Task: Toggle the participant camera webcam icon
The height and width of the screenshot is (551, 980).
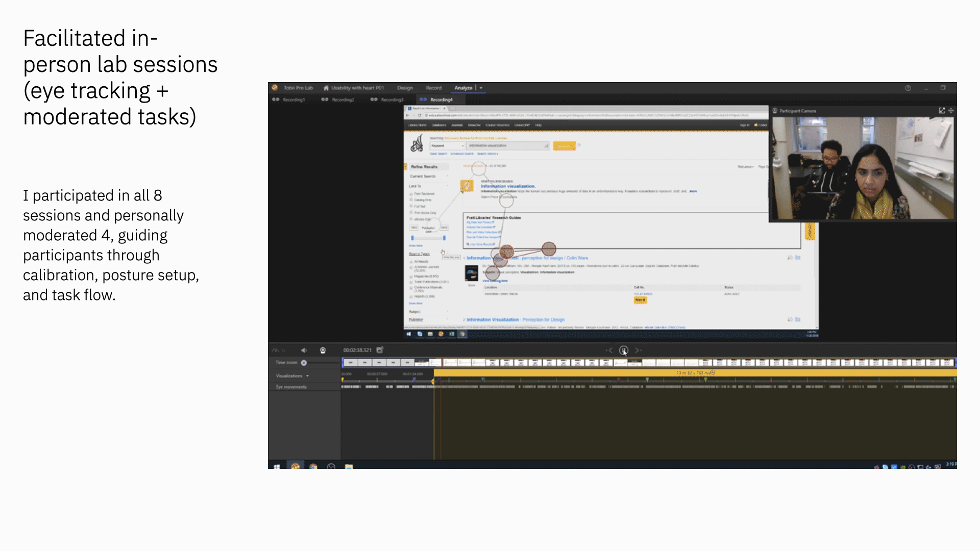Action: pyautogui.click(x=323, y=350)
